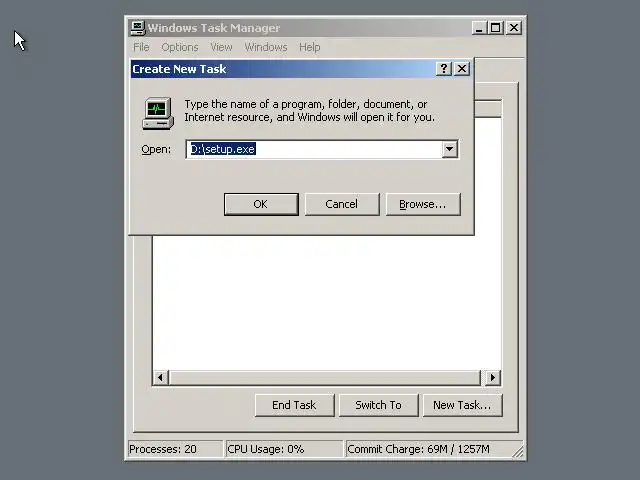
Task: Click the Task Manager monitor icon in the dialog
Action: (158, 113)
